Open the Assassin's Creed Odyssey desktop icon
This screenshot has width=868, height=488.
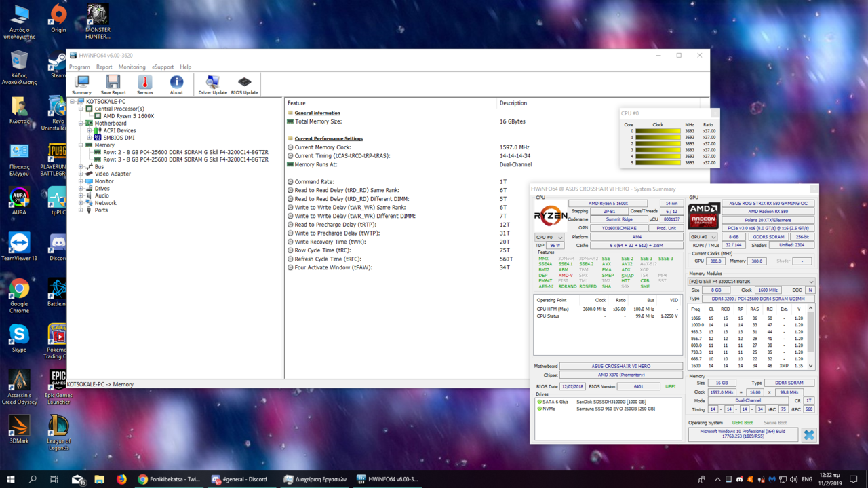(x=19, y=387)
